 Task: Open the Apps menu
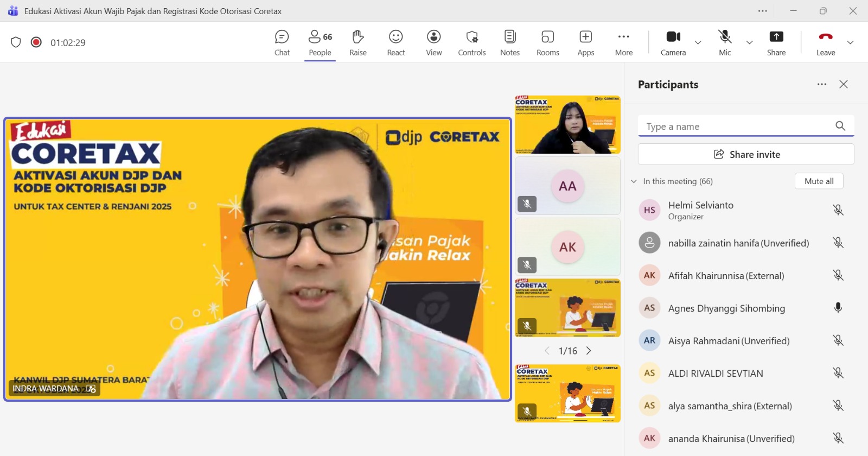tap(586, 42)
